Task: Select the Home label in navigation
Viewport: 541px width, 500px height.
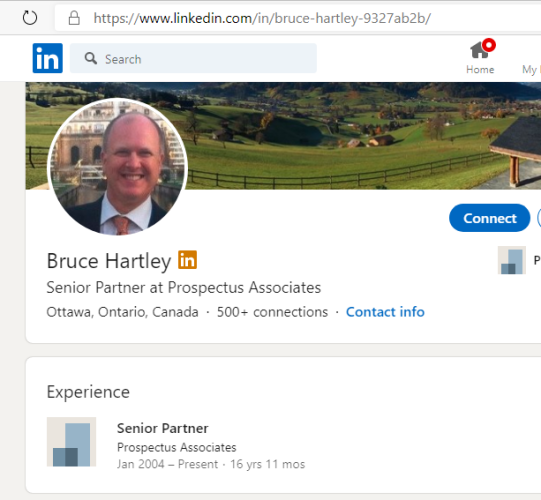Action: 480,69
